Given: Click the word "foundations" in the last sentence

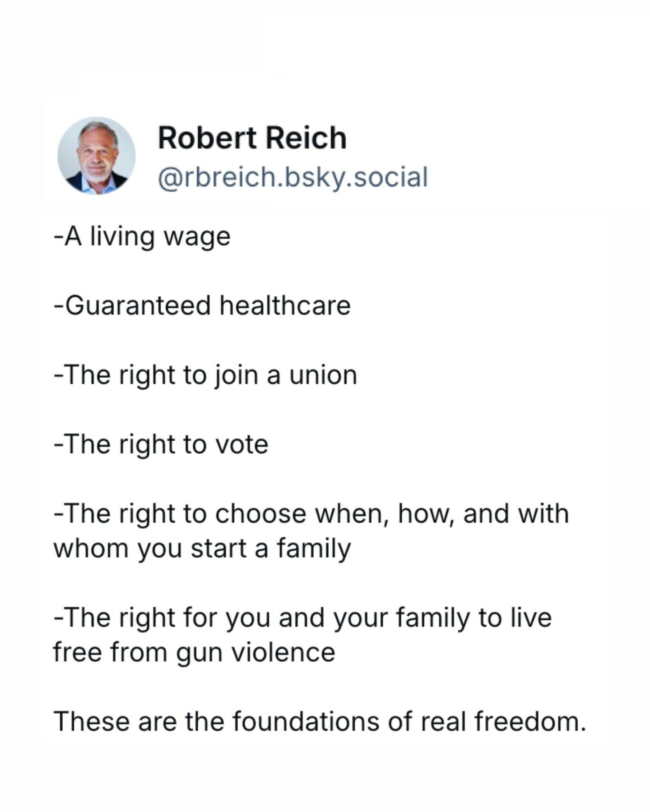Looking at the screenshot, I should coord(306,721).
